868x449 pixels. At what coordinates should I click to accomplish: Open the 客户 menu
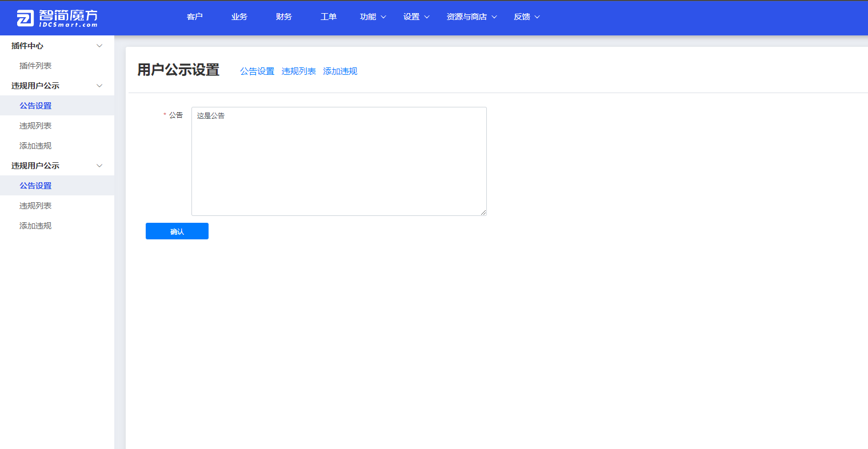click(195, 17)
